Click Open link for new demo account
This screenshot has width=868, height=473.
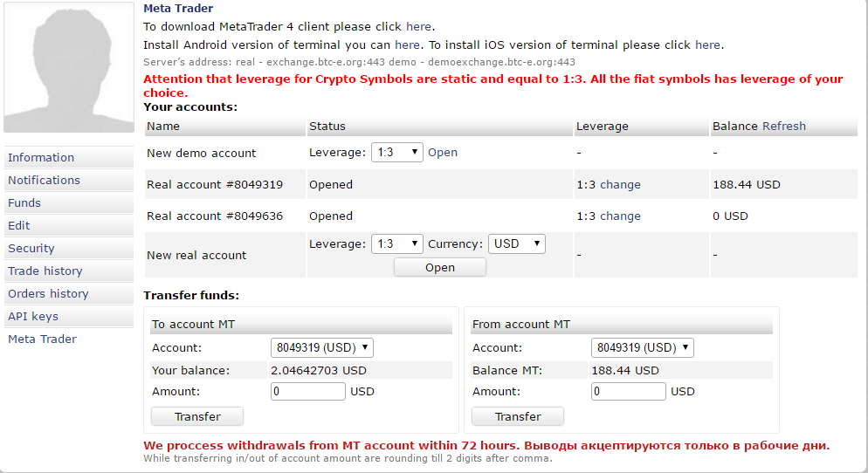tap(443, 153)
